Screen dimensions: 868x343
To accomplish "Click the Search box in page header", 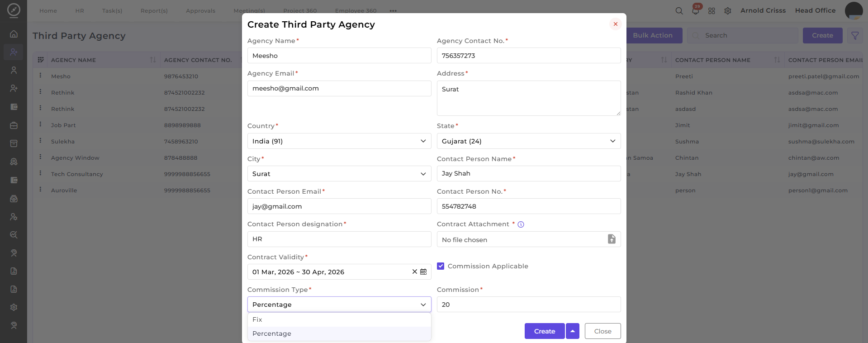I will point(743,35).
